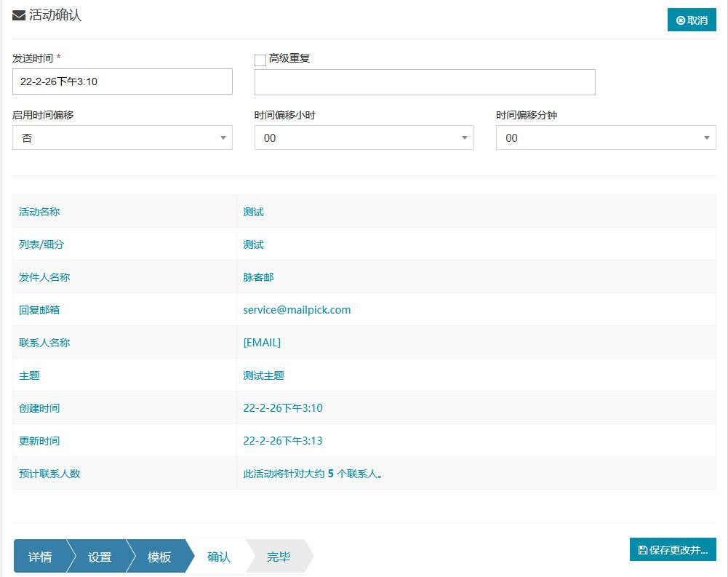Click the 联系人名称 row label
This screenshot has height=577, width=728.
pos(44,343)
